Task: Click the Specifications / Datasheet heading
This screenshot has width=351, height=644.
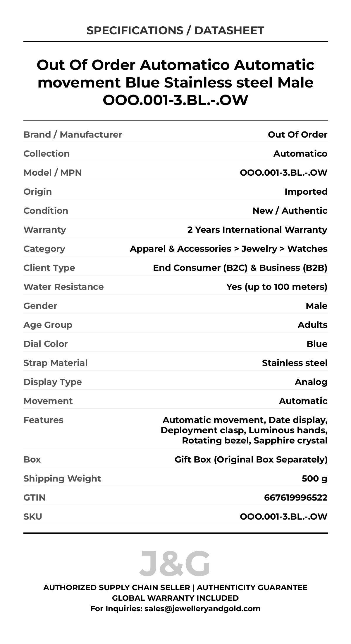Action: pos(175,30)
